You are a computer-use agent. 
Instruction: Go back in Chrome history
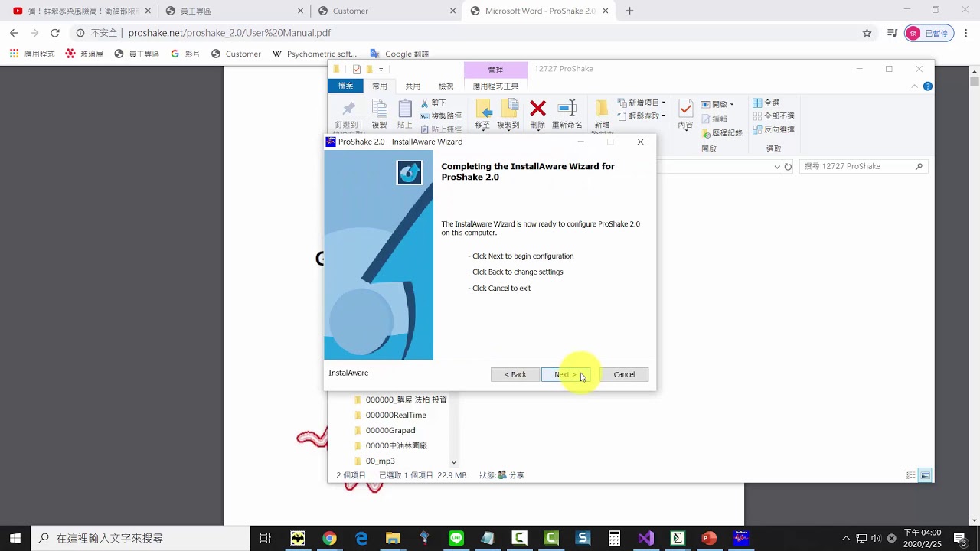click(14, 33)
